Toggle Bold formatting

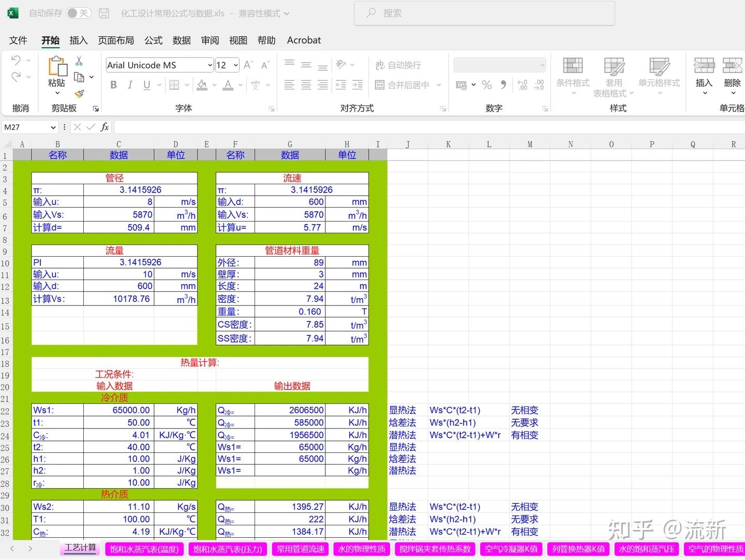pyautogui.click(x=114, y=85)
